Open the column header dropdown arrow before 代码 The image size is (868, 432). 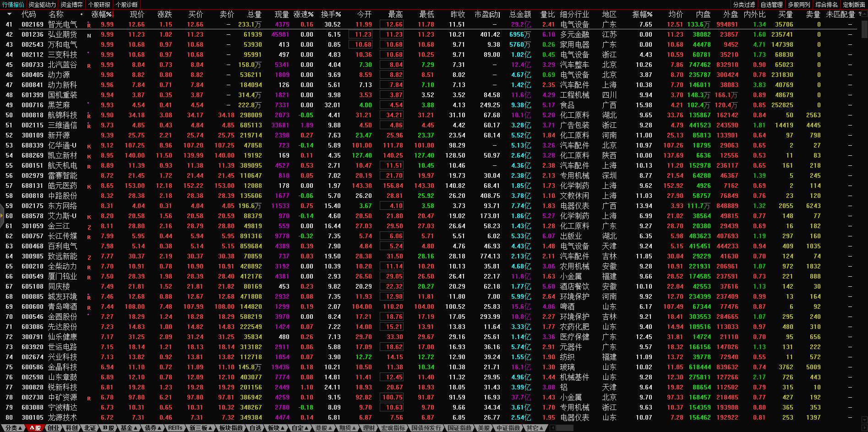tap(9, 14)
